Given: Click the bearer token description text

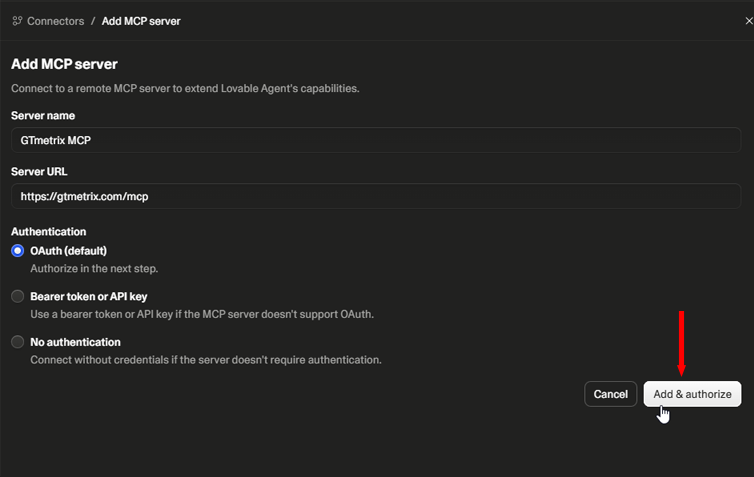Looking at the screenshot, I should pyautogui.click(x=202, y=314).
